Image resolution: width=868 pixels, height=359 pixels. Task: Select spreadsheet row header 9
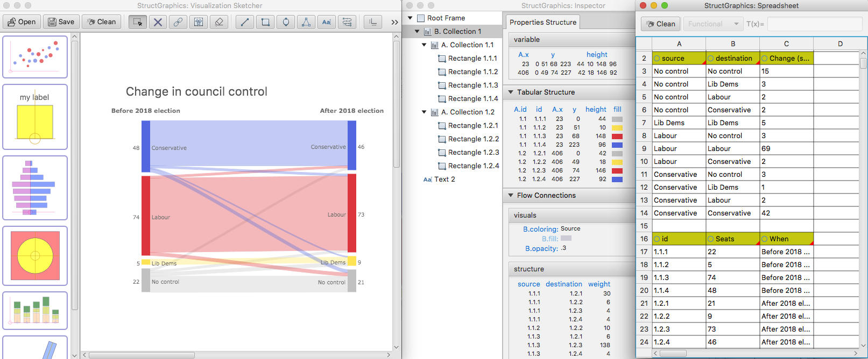[x=644, y=148]
